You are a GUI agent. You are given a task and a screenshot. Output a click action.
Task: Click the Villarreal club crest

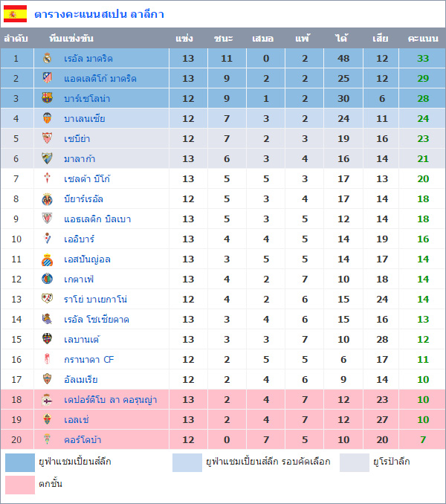[48, 198]
